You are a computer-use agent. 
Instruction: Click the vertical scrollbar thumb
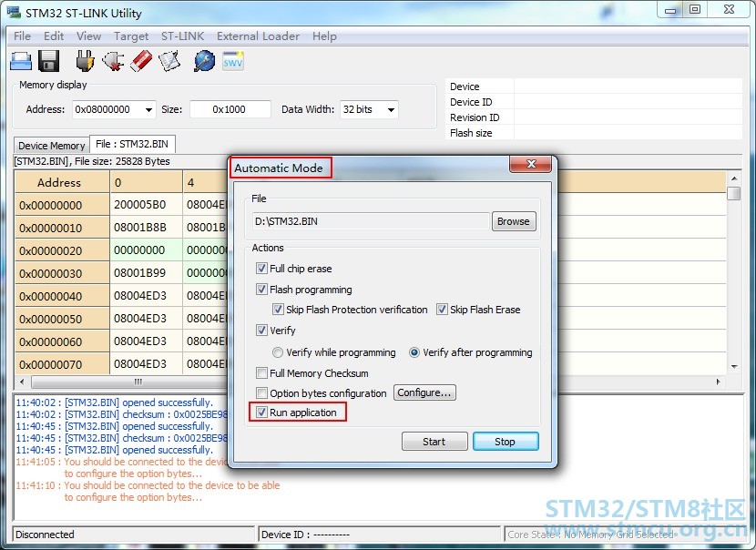click(x=734, y=193)
